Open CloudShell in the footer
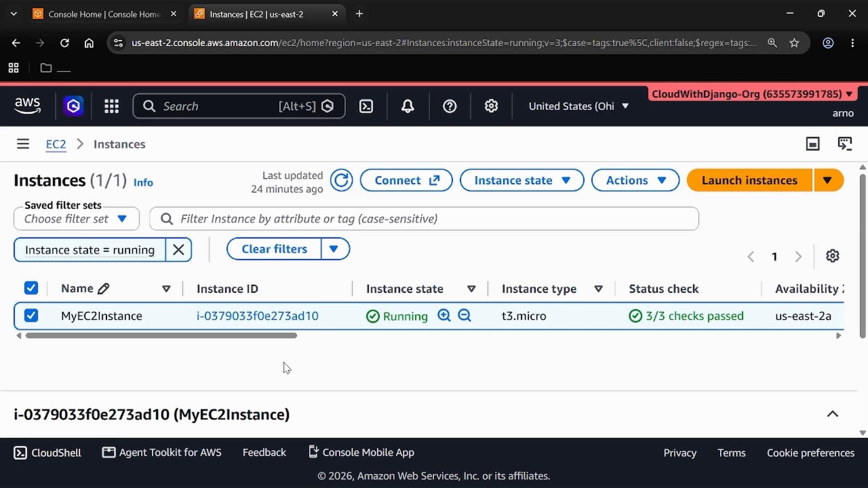 click(x=47, y=453)
